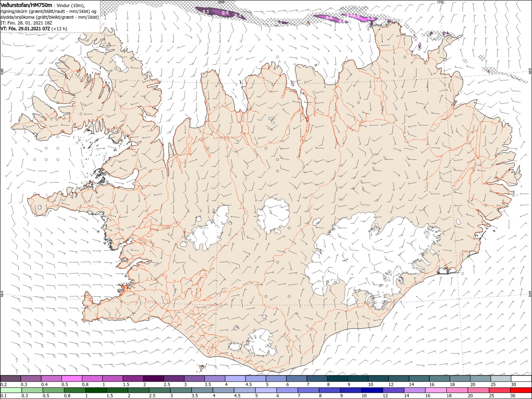532x399 pixels.
Task: Pick the deep navy swatch labelled 10 in rain row
Action: point(372,390)
